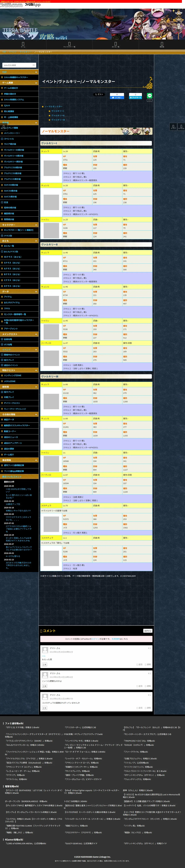This screenshot has height=868, width=185.
Task: Expand the 過去のイベント tree item
Action: 2,365
